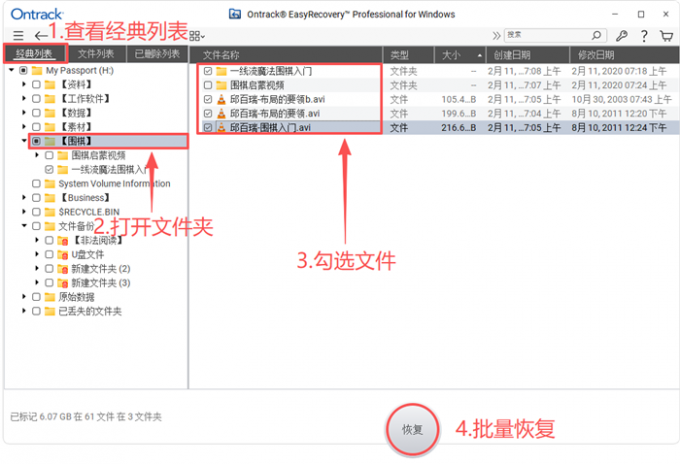The width and height of the screenshot is (680, 464).
Task: Toggle the 【围棋】 tree checkbox
Action: click(x=36, y=141)
